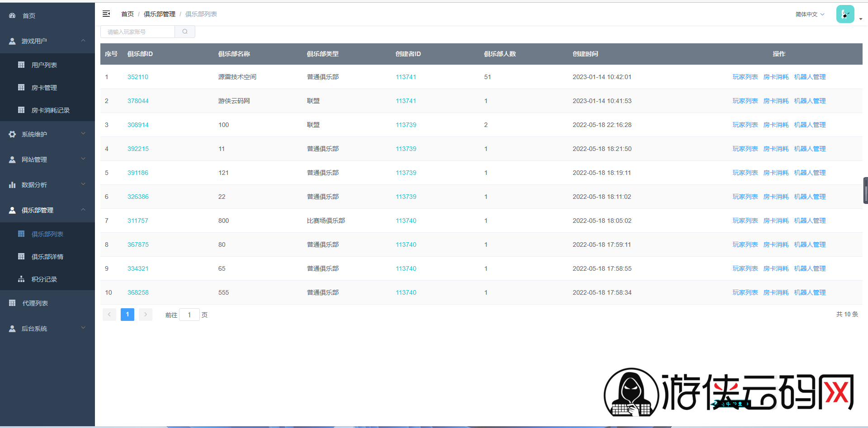
Task: Click the hierarchy icon beside 积分记录
Action: pyautogui.click(x=21, y=279)
